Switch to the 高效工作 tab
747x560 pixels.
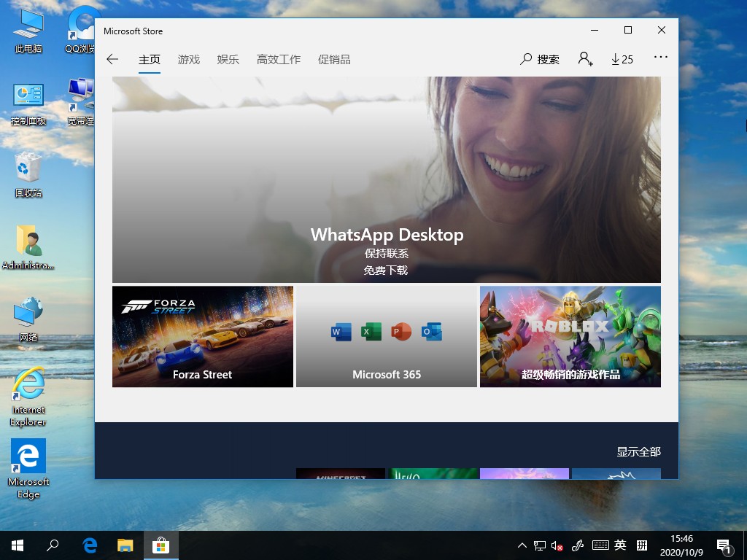coord(278,59)
